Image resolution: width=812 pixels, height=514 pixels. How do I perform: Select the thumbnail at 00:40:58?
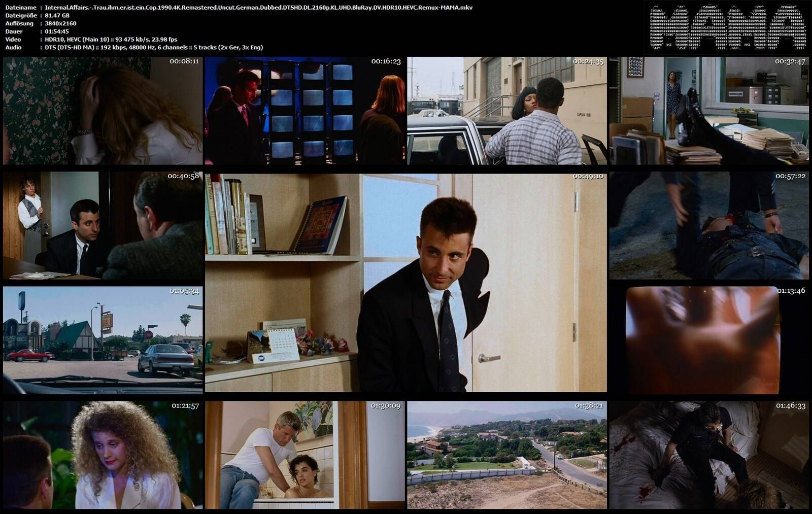pyautogui.click(x=103, y=225)
